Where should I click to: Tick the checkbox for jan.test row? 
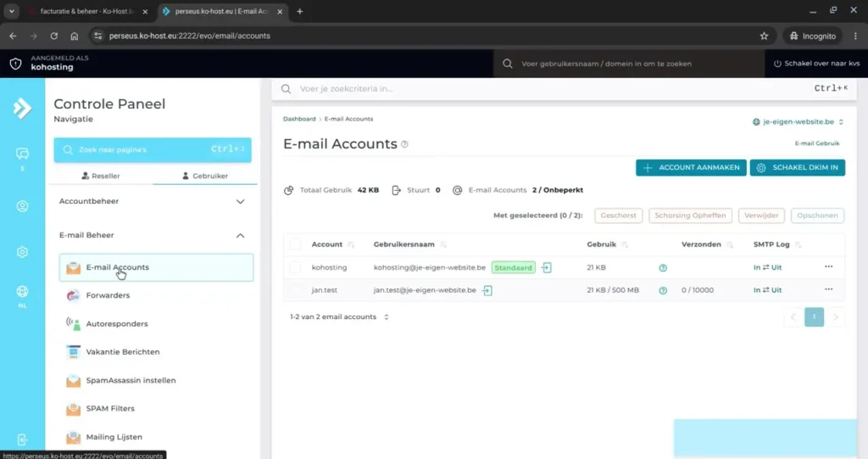click(x=296, y=290)
